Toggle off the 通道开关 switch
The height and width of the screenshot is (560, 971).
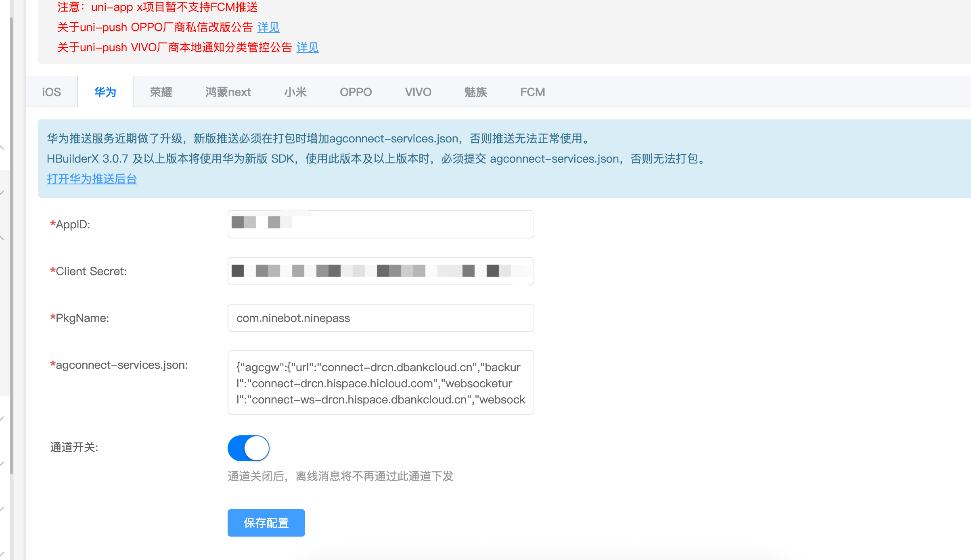click(x=249, y=448)
